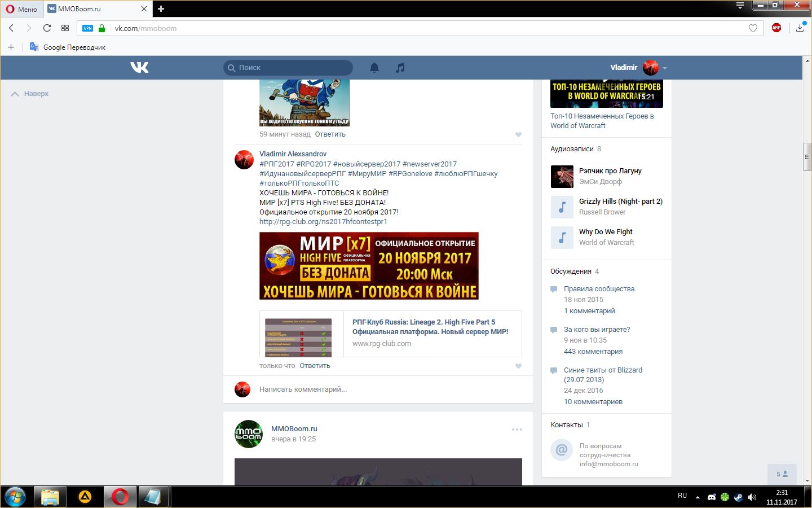Add bookmark with plus button on bookmarks bar

click(11, 47)
